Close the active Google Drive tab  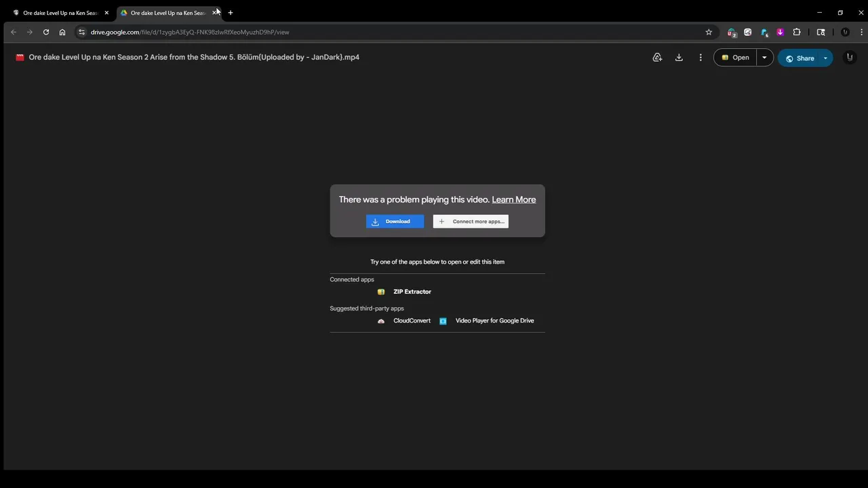pyautogui.click(x=214, y=13)
